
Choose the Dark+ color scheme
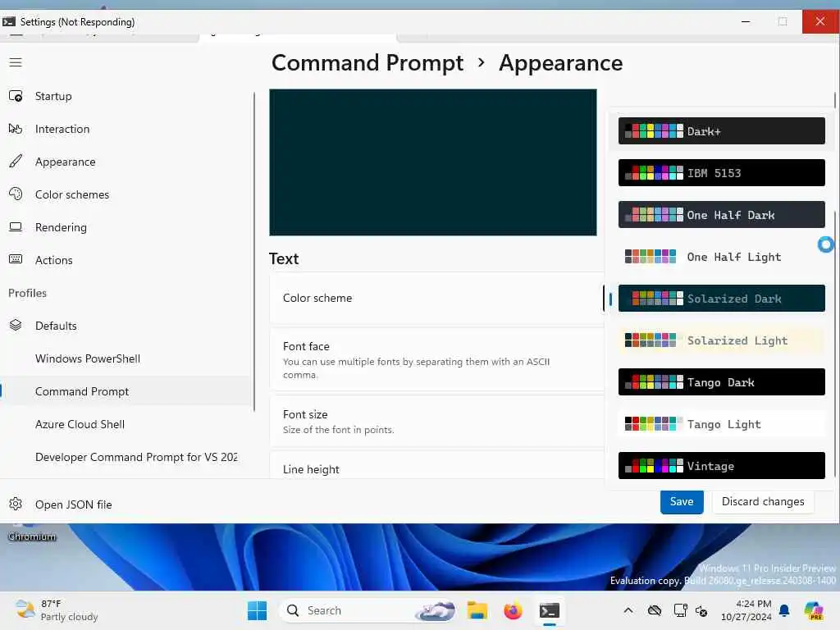(721, 130)
